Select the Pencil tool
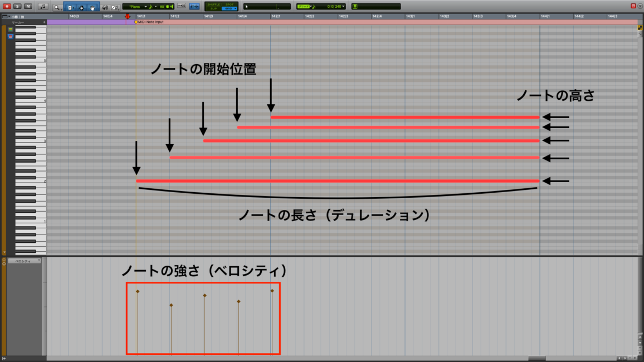 115,7
